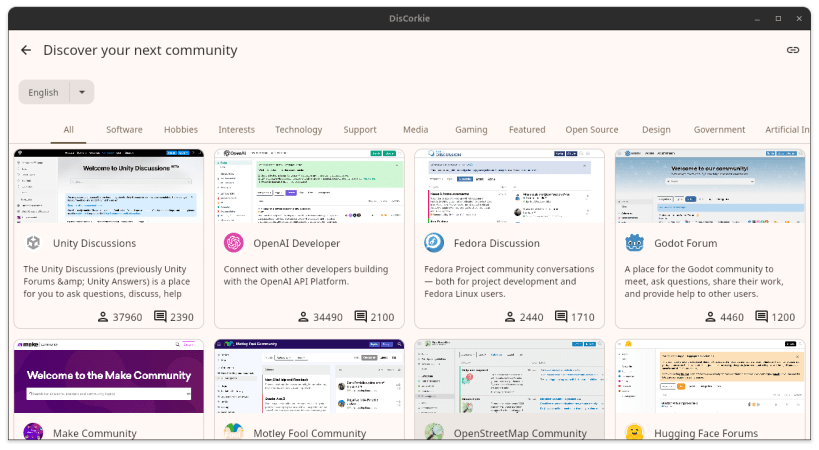Click the Unity Discussions logo icon
819x450 pixels.
click(33, 243)
